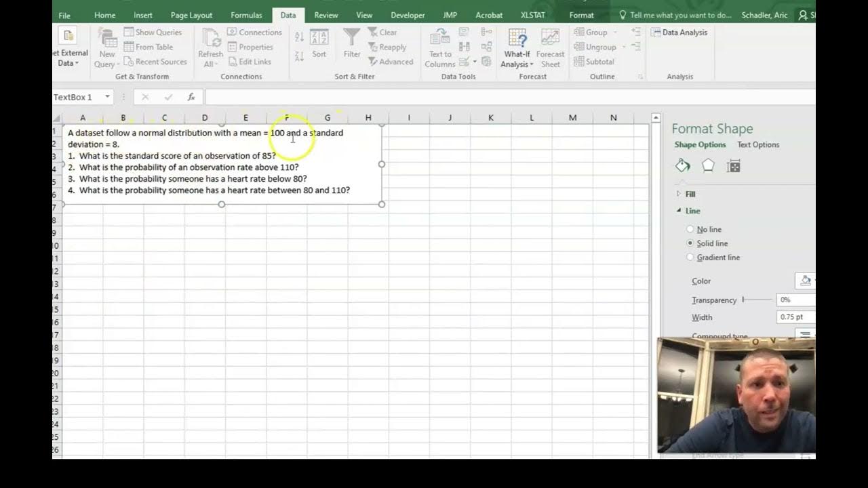Viewport: 868px width, 488px height.
Task: Expand the Fill section
Action: [679, 194]
